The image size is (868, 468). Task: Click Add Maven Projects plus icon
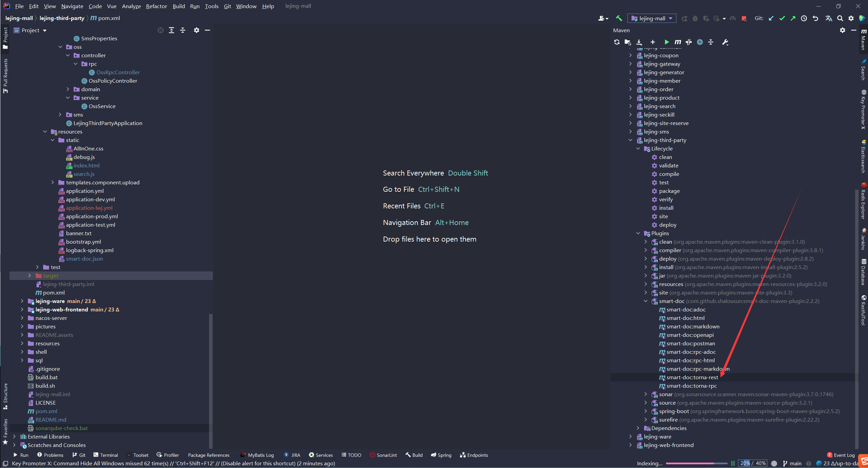point(653,42)
